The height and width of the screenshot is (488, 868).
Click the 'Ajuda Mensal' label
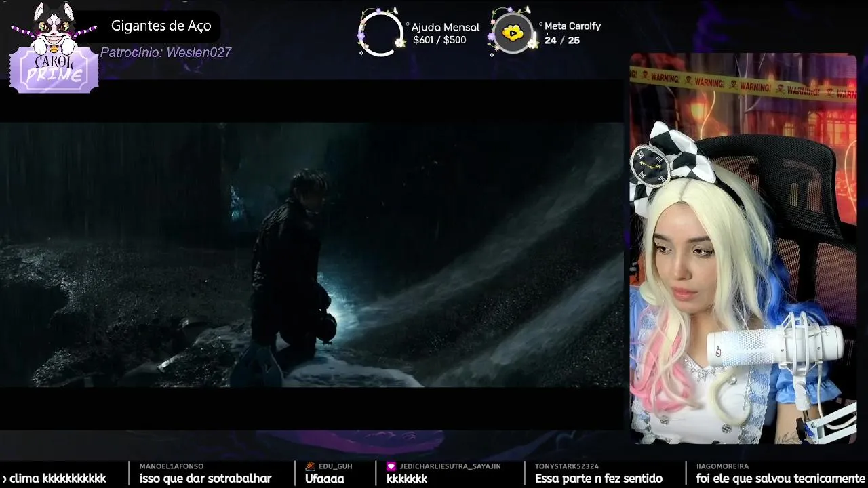point(446,27)
